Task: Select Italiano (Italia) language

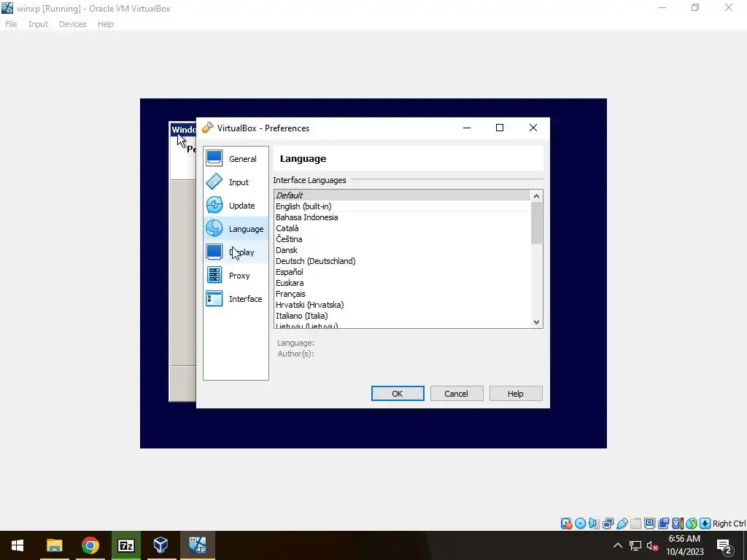Action: (x=402, y=316)
